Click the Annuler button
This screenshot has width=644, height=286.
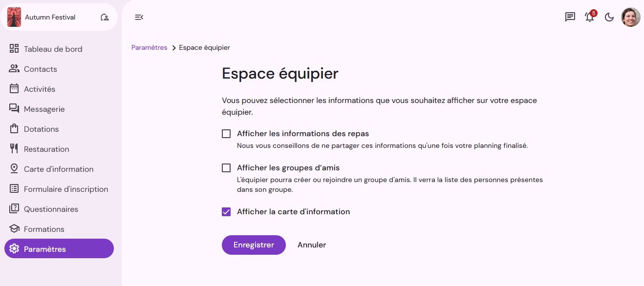(312, 245)
